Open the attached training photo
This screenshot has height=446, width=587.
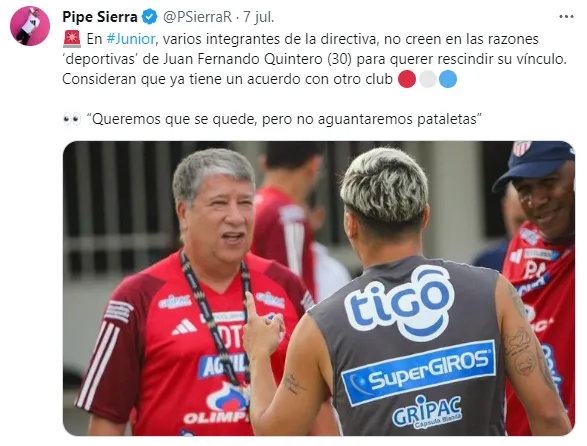point(319,288)
